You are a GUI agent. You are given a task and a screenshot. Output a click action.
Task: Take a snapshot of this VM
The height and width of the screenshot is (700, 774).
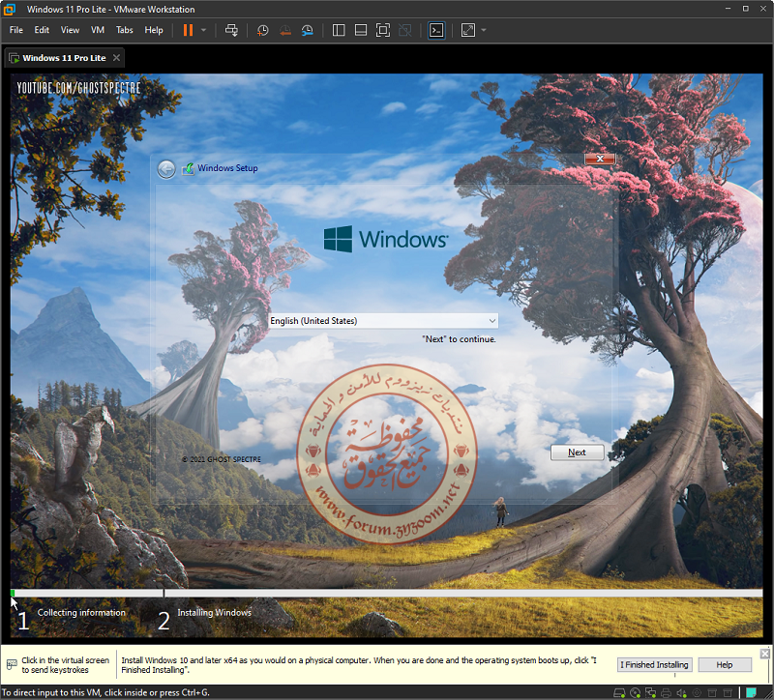(262, 30)
